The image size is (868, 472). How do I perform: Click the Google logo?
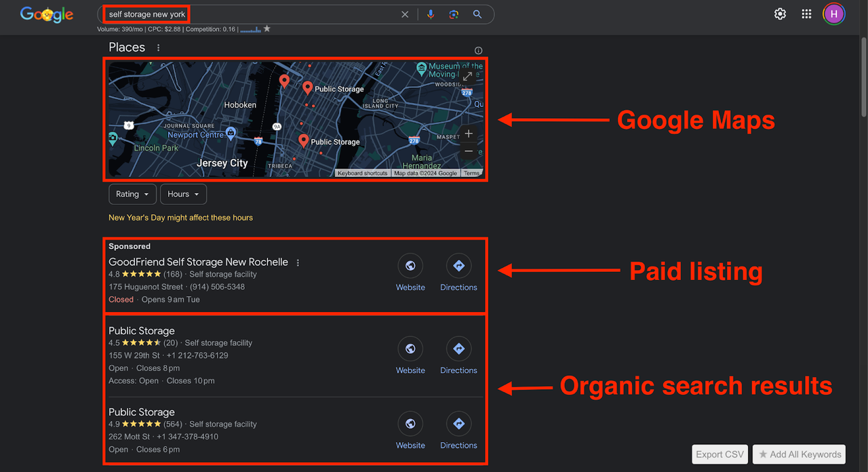pos(45,14)
